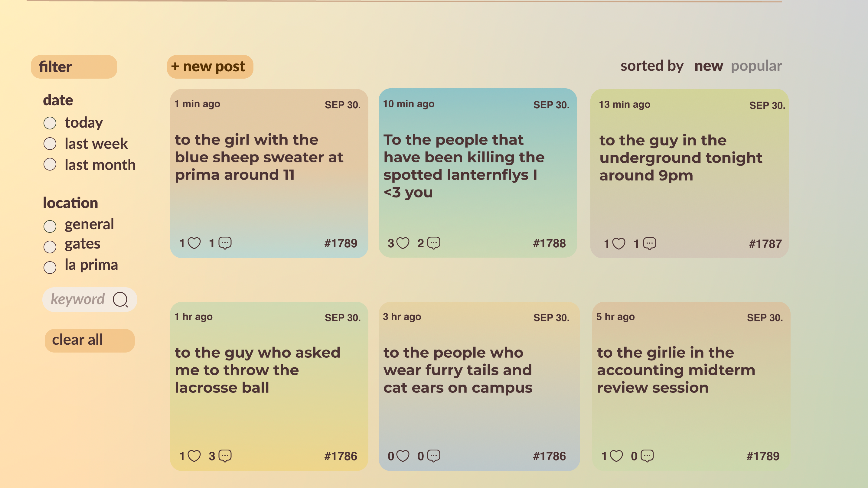Screen dimensions: 868x488
Task: Open comments on lacrosse ball post
Action: [x=225, y=456]
